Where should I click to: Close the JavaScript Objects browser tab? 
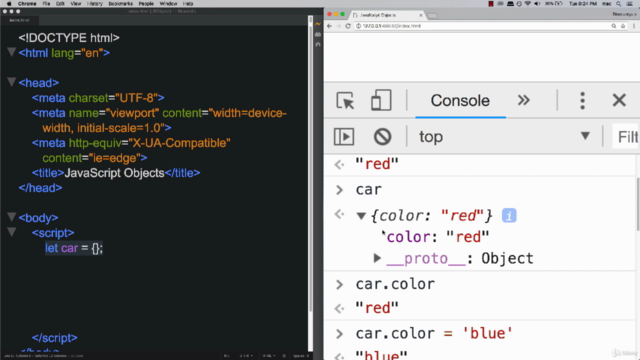(x=421, y=15)
